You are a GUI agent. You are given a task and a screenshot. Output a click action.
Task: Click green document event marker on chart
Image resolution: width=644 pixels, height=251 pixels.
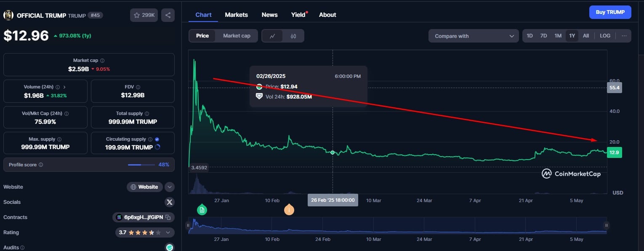[x=202, y=209]
